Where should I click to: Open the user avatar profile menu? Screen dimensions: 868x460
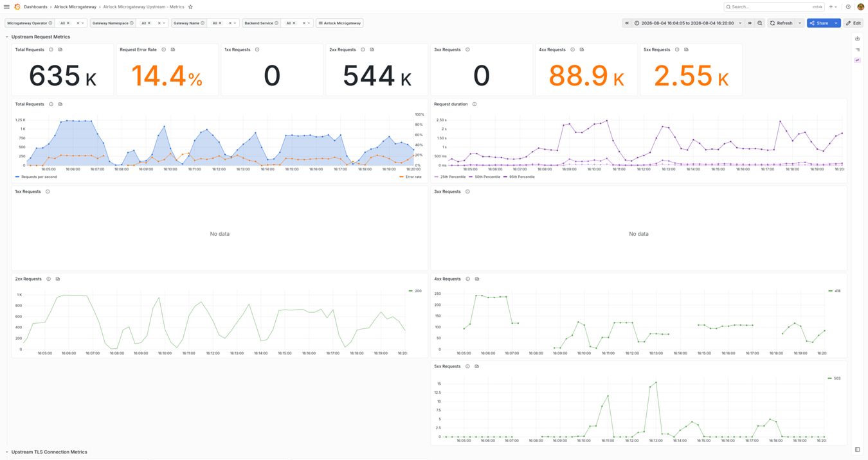[861, 7]
